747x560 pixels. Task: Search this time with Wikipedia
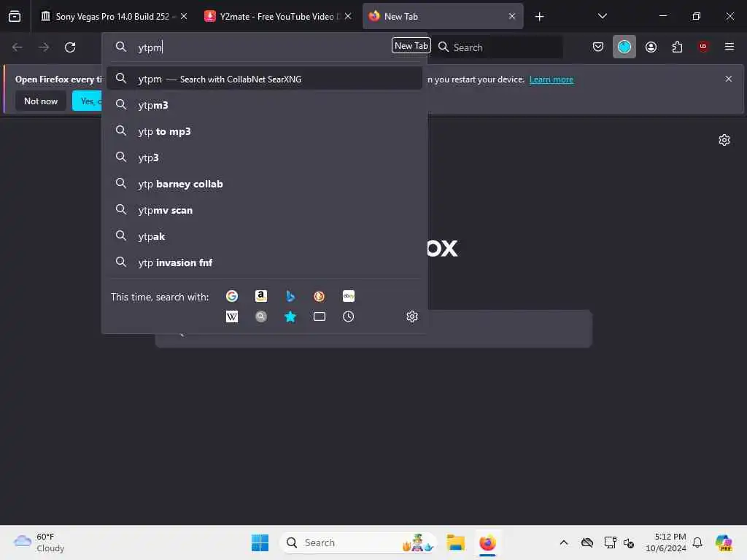coord(232,316)
